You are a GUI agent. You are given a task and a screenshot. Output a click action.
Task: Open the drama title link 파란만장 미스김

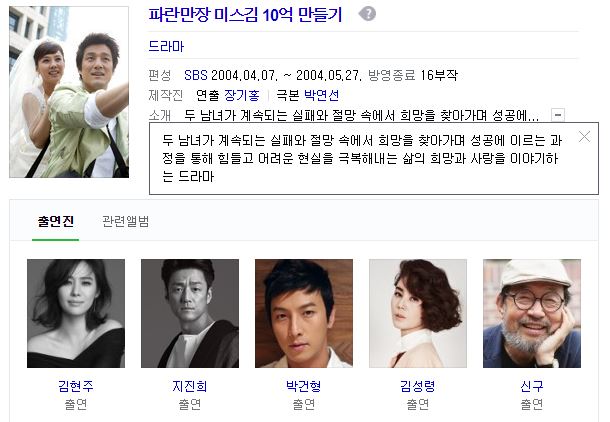point(245,15)
